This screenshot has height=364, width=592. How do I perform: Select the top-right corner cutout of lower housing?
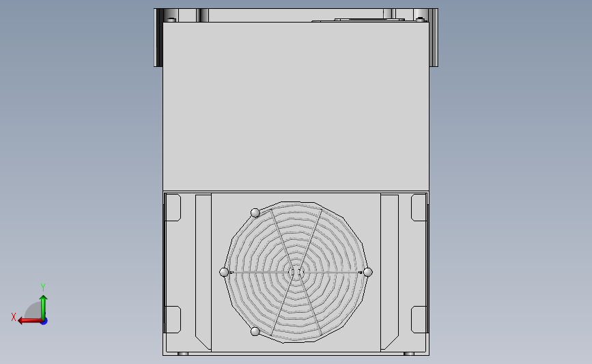pos(419,208)
